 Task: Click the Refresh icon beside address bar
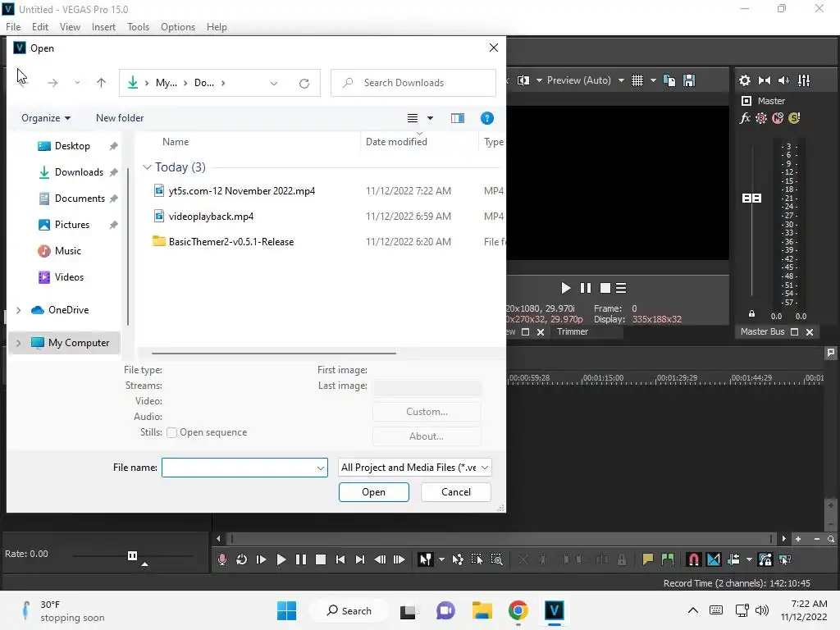[304, 83]
